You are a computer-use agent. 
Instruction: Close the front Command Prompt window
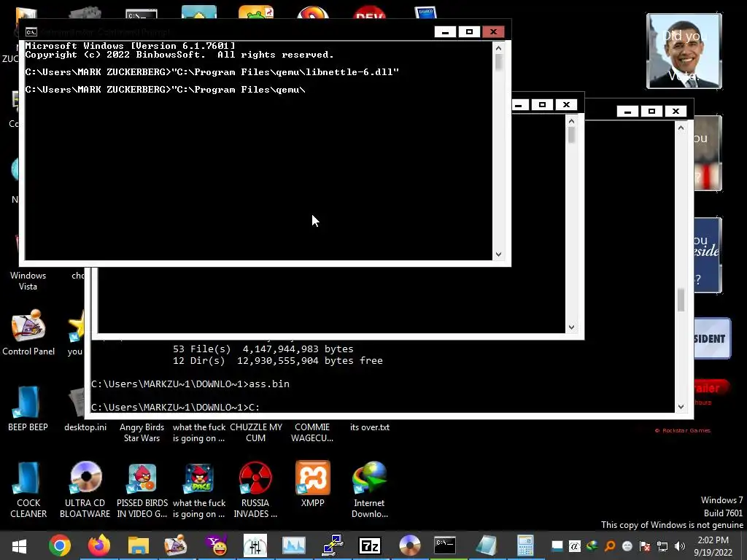(x=494, y=32)
